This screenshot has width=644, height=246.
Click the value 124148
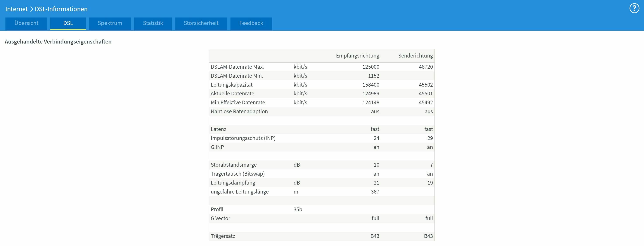(371, 103)
